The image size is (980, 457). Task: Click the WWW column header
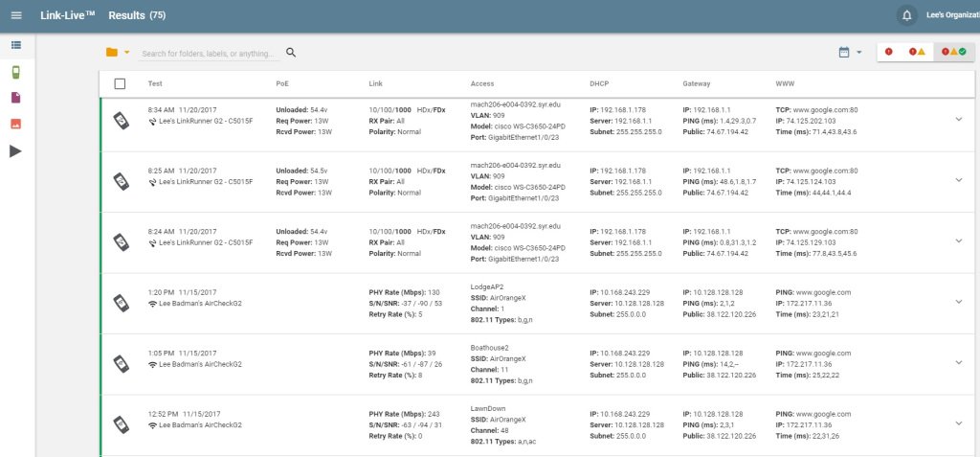(785, 84)
